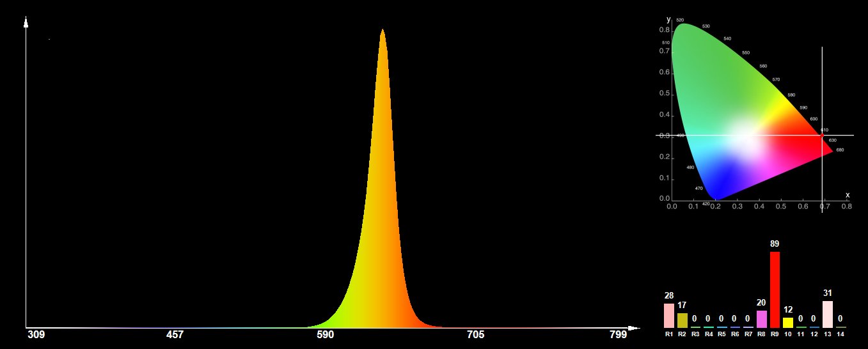The image size is (868, 349).
Task: Click the yellow R10 bar
Action: click(788, 322)
